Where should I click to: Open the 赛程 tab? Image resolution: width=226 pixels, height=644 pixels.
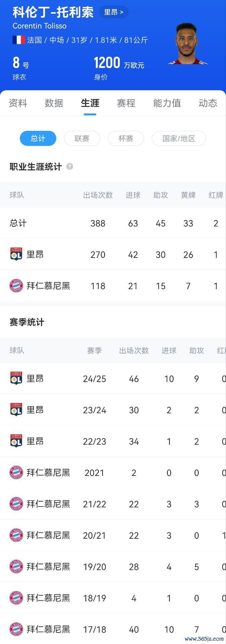point(126,103)
